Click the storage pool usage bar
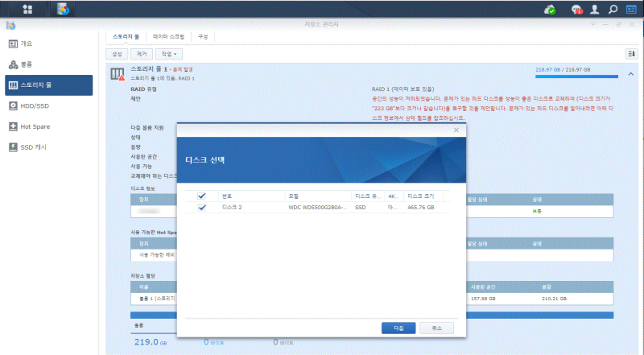Image resolution: width=644 pixels, height=355 pixels. (x=576, y=76)
